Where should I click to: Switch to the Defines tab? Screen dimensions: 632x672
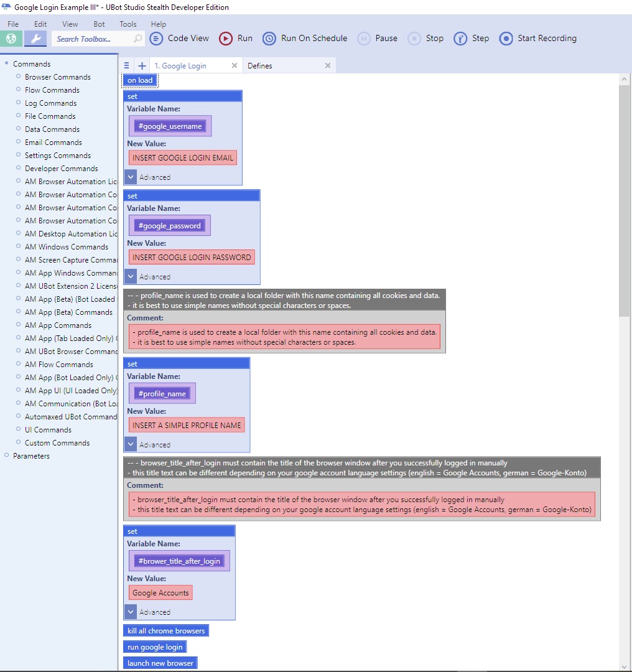pyautogui.click(x=259, y=65)
